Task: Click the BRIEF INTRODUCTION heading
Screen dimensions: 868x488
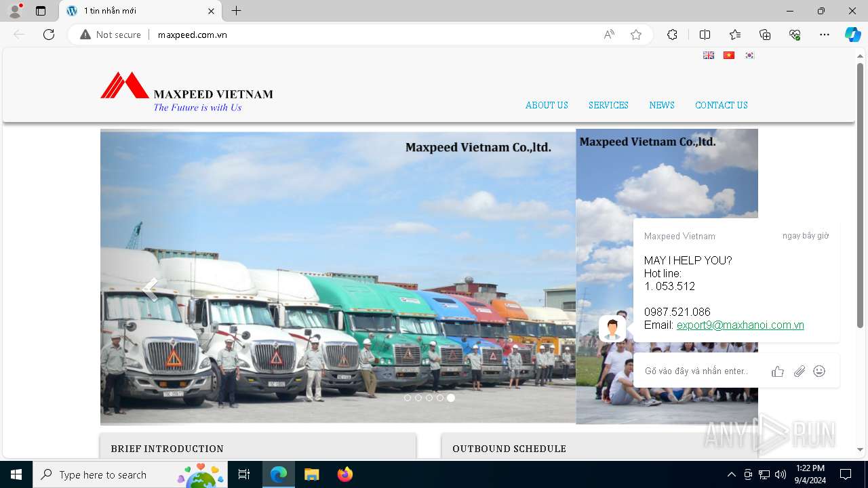Action: point(167,449)
